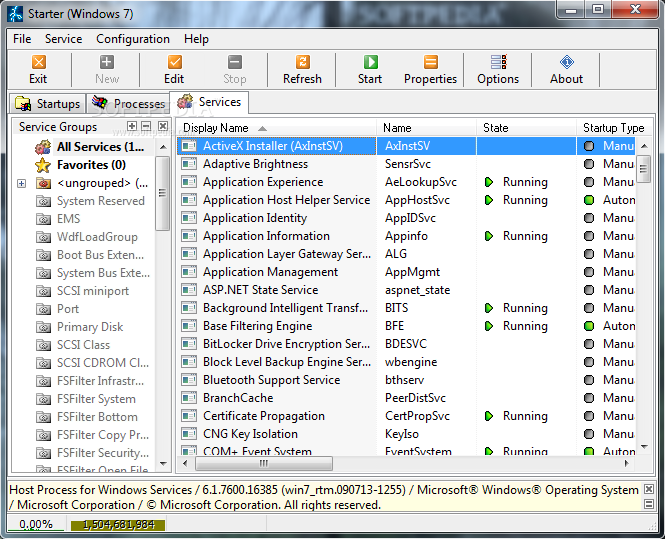
Task: Open the Options dialog
Action: point(498,70)
